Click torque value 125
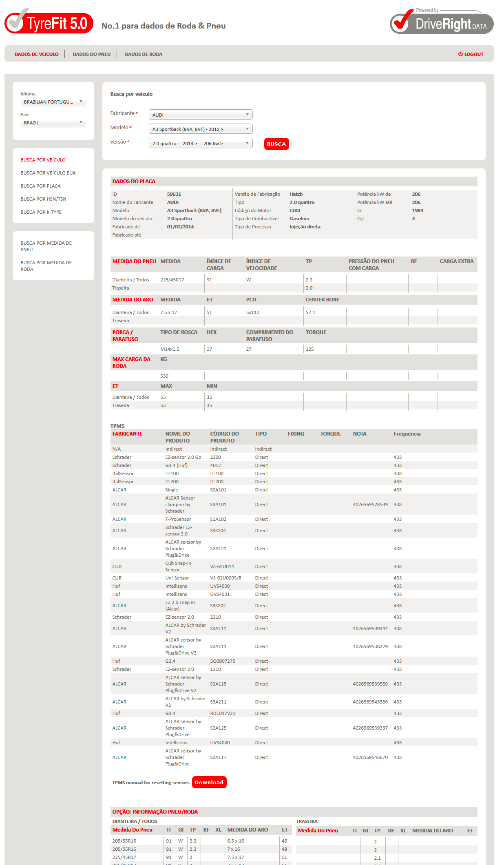Screen dimensions: 504x865 [310, 349]
